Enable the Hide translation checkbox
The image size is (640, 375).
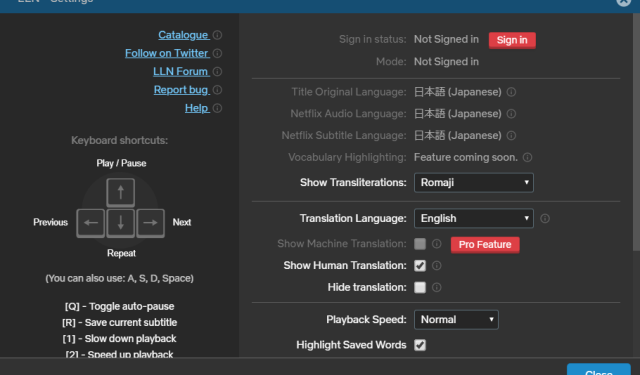(x=420, y=288)
